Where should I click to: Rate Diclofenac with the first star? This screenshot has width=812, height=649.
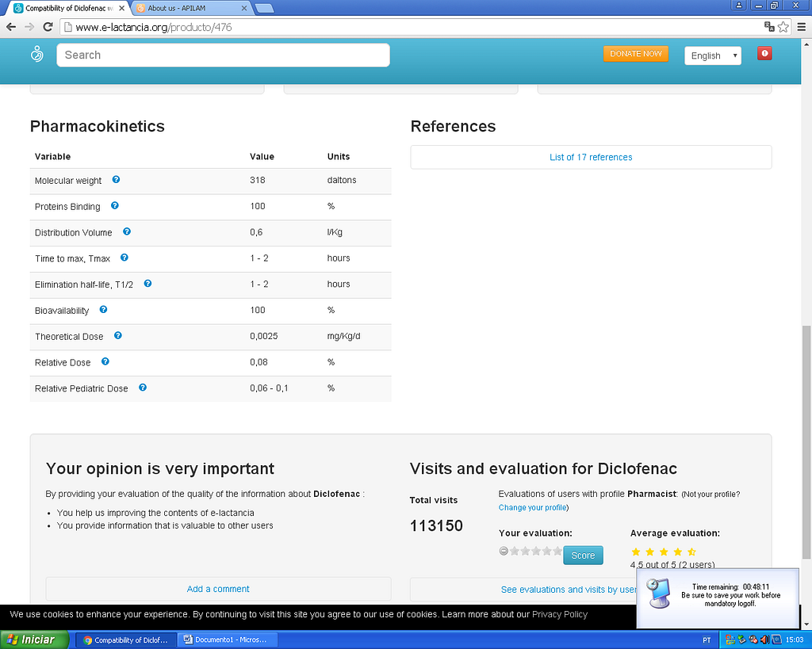(x=514, y=551)
